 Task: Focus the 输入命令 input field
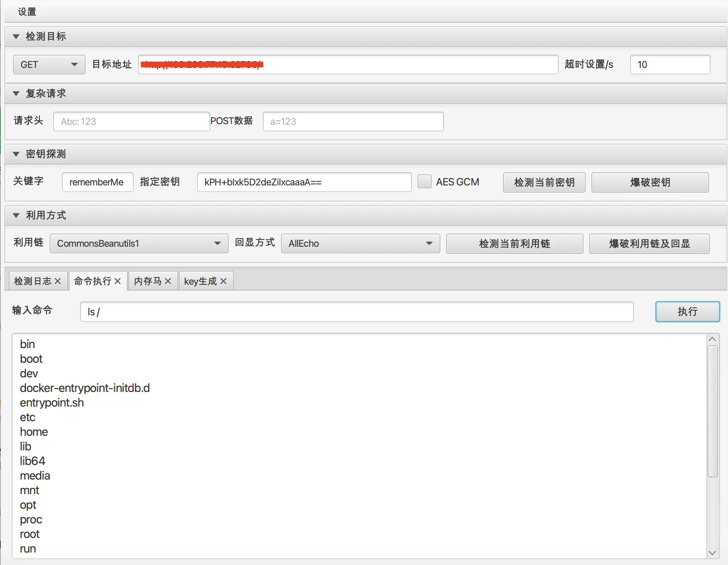356,312
